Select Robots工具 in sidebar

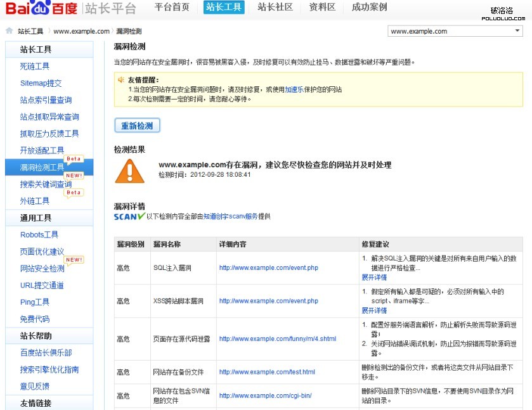(39, 234)
